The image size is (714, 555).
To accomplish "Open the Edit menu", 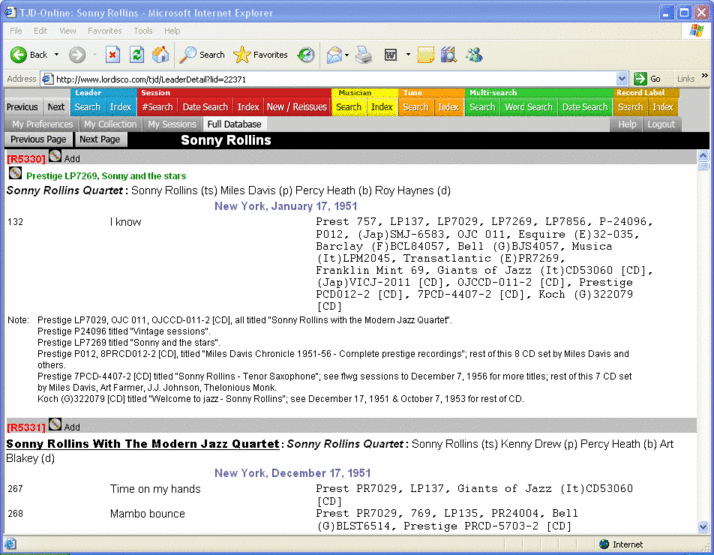I will 40,31.
